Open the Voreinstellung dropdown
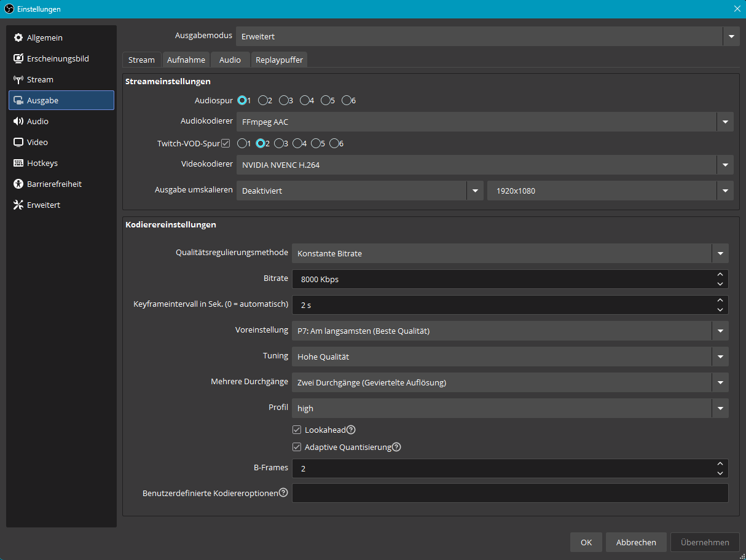The image size is (746, 560). [x=720, y=331]
